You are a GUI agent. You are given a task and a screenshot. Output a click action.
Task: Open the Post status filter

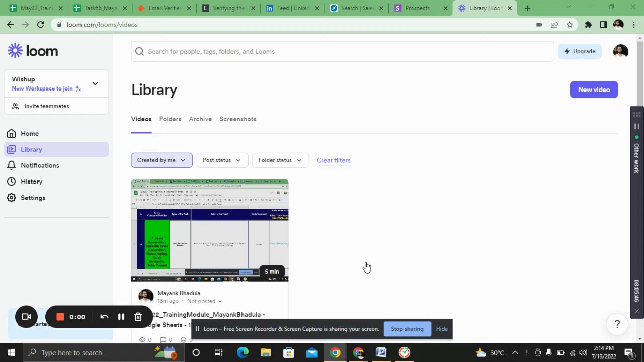click(x=222, y=160)
